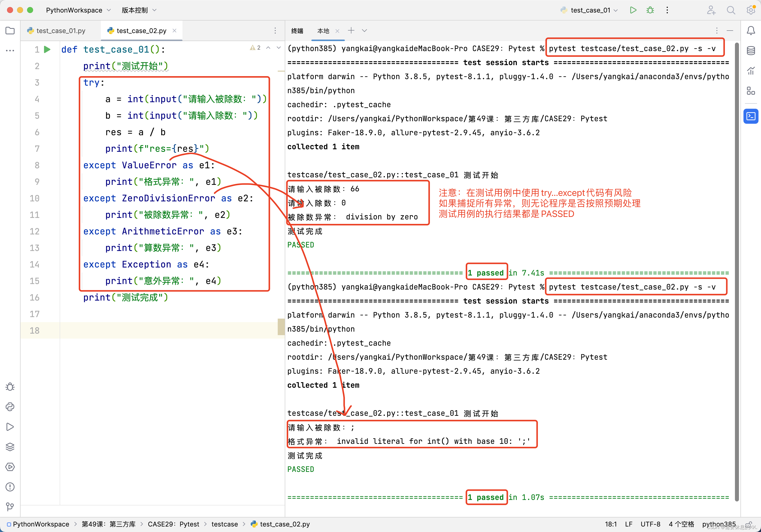The height and width of the screenshot is (532, 761).
Task: Run the test_case_01 configuration
Action: coord(633,10)
